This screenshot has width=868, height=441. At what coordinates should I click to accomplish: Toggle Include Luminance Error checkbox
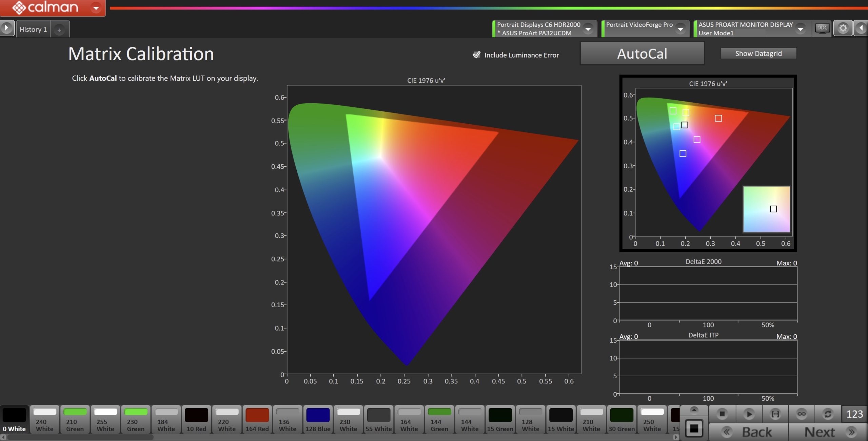pos(476,55)
